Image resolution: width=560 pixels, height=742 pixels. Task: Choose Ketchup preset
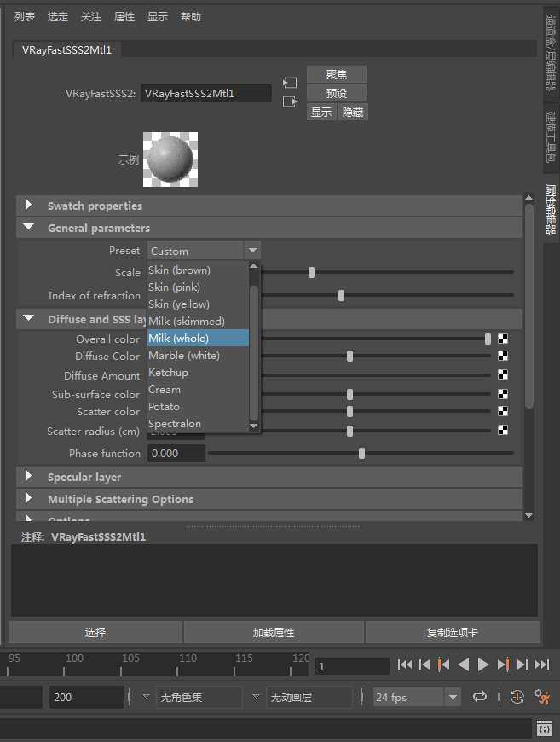[x=199, y=372]
